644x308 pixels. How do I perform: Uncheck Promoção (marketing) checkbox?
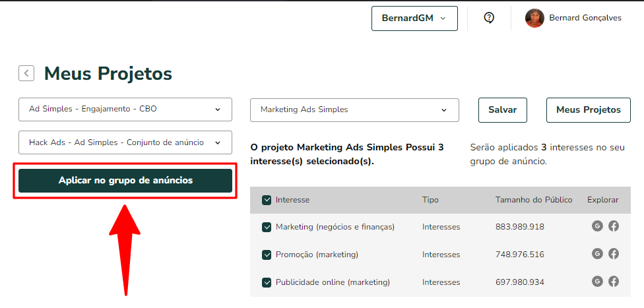coord(267,255)
